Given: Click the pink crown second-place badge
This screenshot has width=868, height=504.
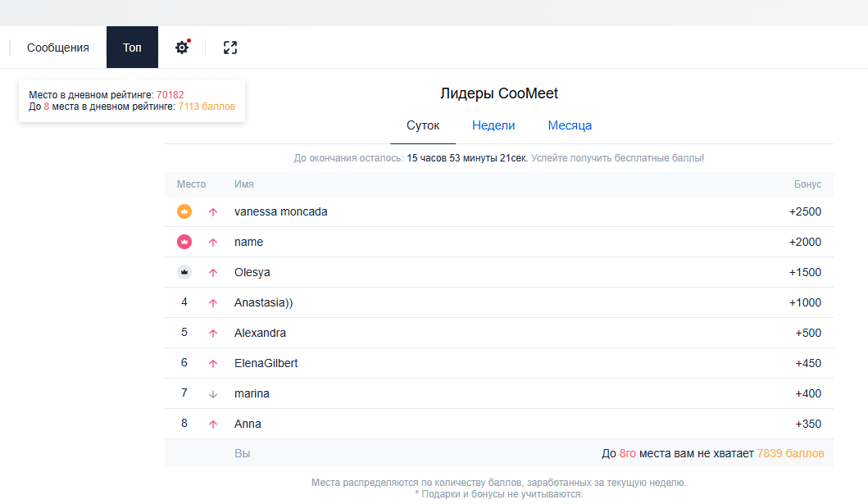Looking at the screenshot, I should [x=184, y=242].
